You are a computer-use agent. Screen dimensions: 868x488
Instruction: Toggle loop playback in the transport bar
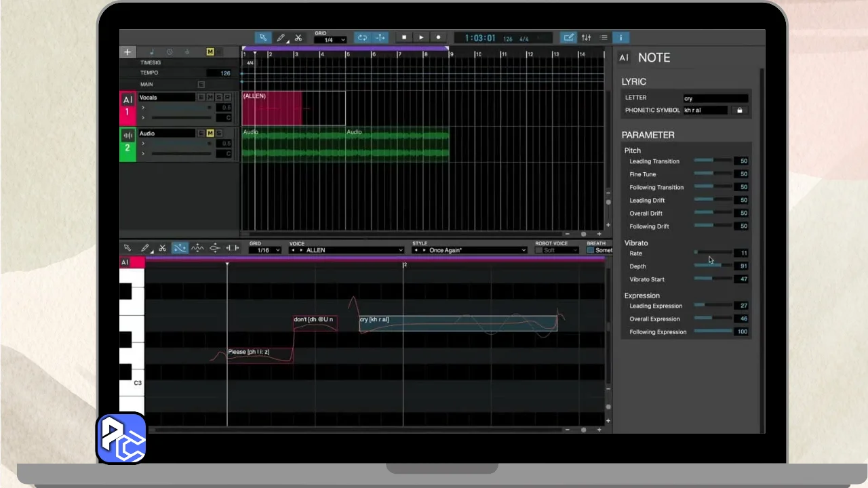[363, 38]
